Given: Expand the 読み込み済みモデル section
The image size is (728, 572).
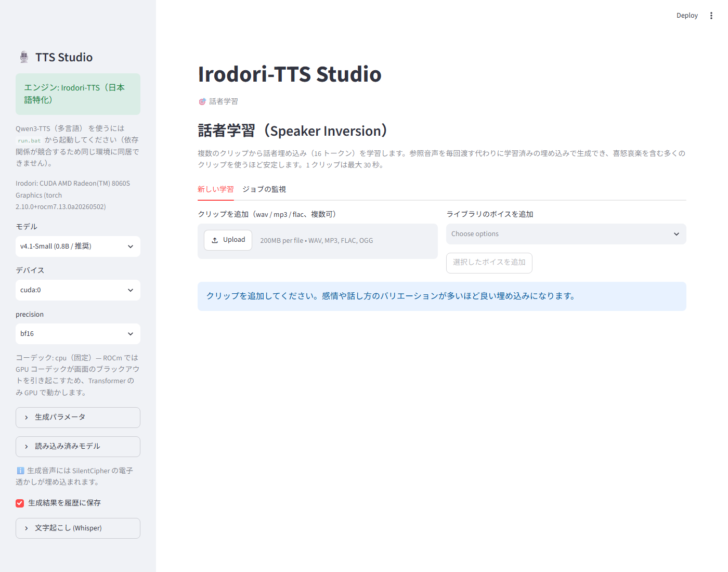Looking at the screenshot, I should (78, 447).
